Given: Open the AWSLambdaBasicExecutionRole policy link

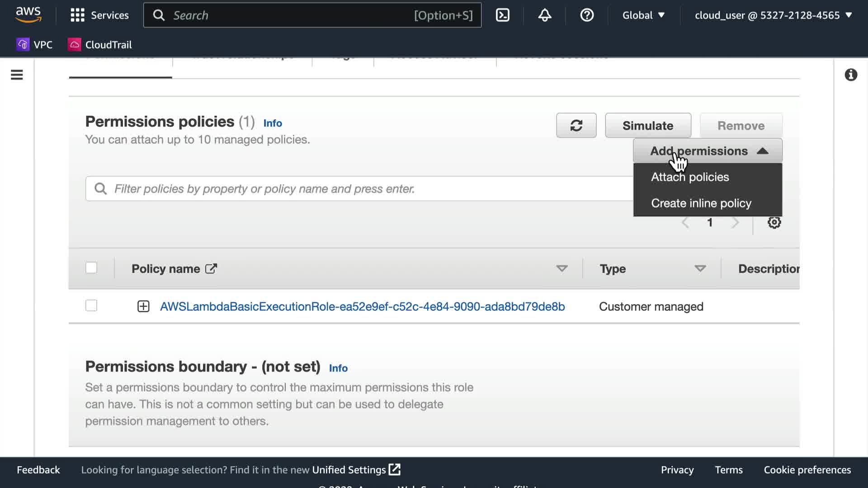Looking at the screenshot, I should (362, 307).
